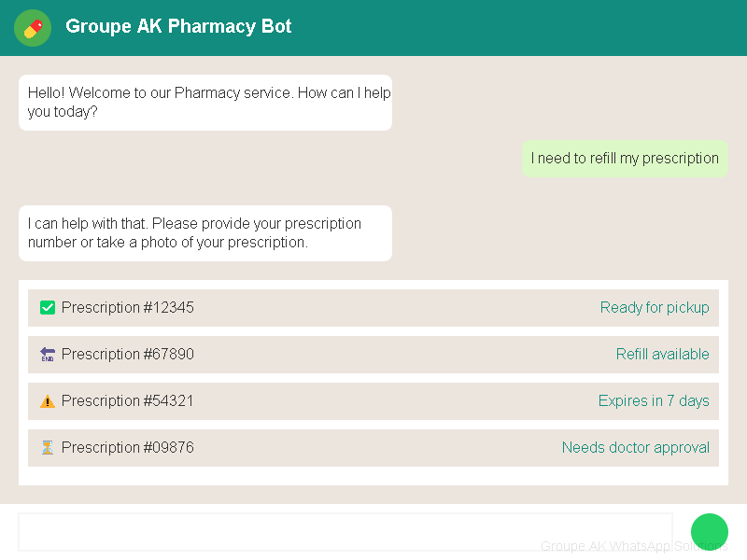Click the prescription instructions message bubble

coord(205,232)
